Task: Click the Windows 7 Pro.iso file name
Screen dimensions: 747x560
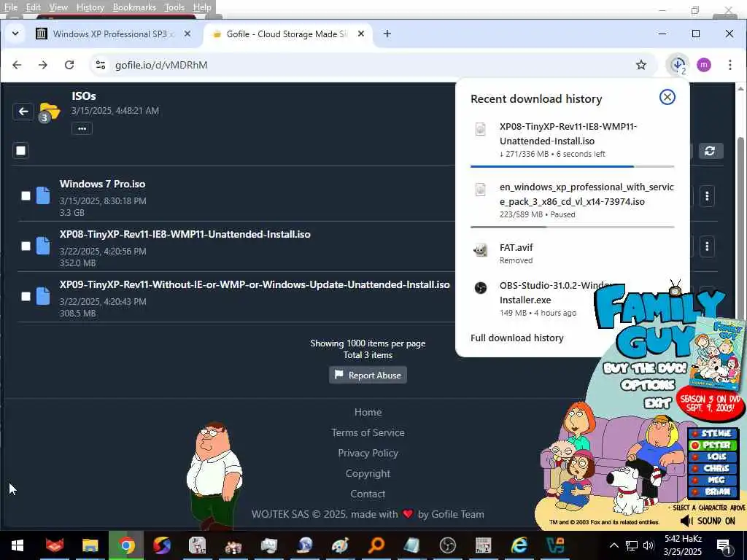Action: tap(102, 184)
